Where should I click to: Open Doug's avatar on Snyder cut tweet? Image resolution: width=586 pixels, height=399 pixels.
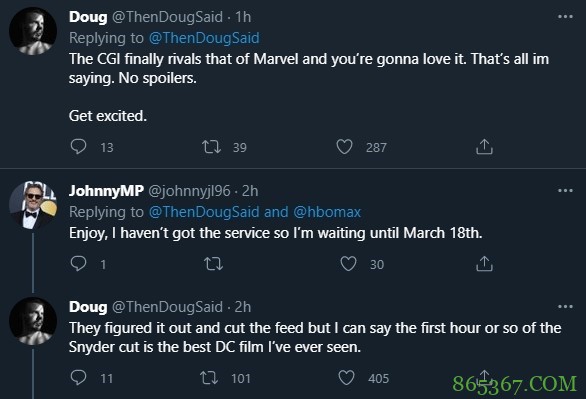pyautogui.click(x=33, y=321)
